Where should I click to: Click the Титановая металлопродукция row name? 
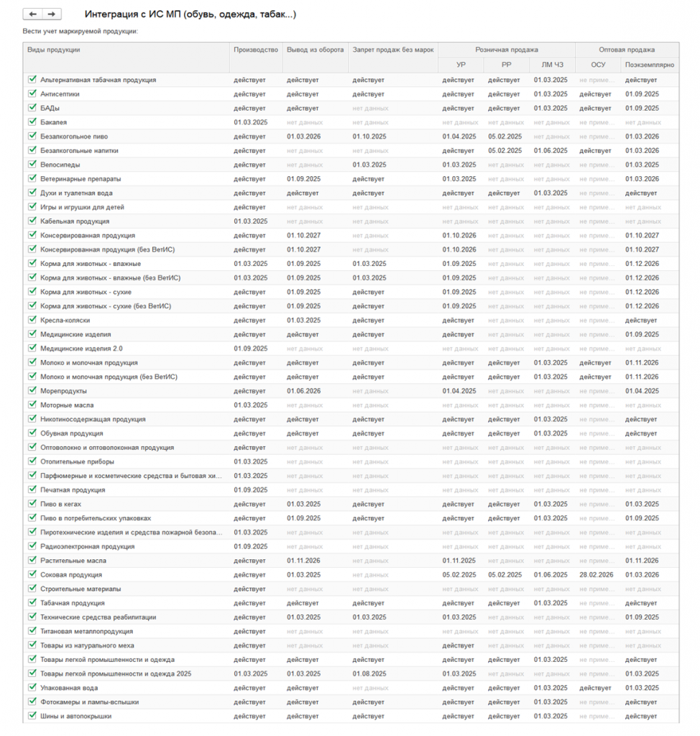point(87,631)
